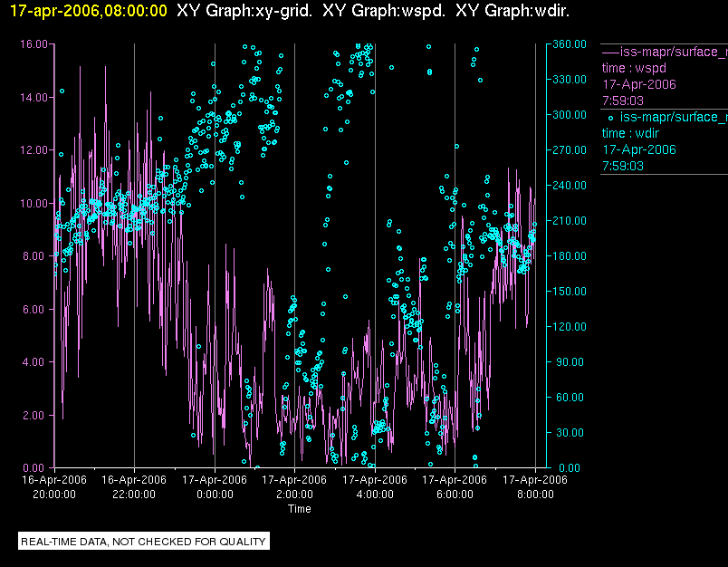
Task: Click the 7:59:03 time under wdir legend
Action: (x=623, y=166)
